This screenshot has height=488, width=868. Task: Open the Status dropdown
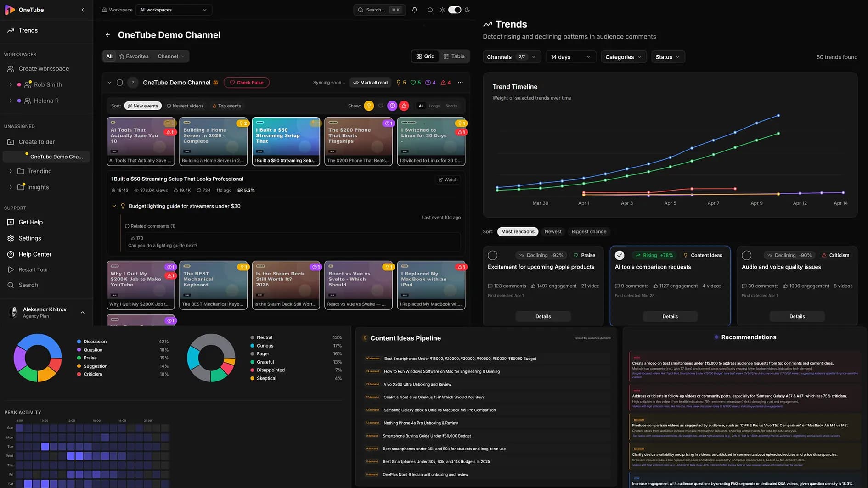pyautogui.click(x=667, y=57)
